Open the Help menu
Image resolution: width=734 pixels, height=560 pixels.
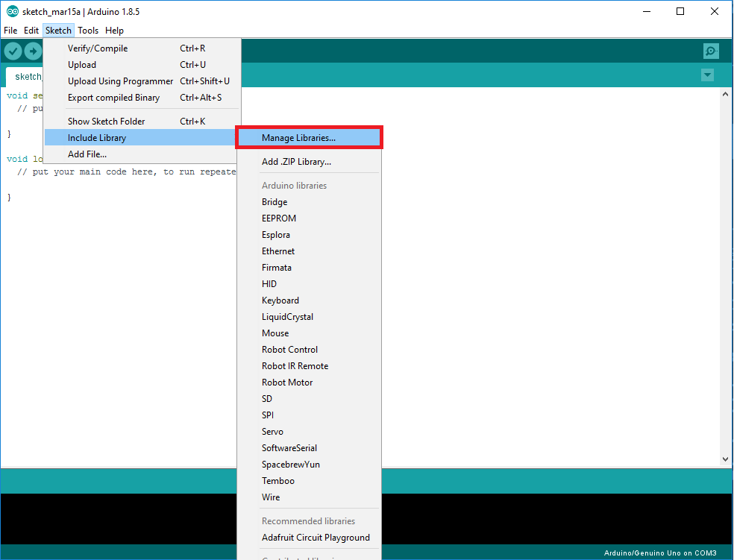(115, 30)
